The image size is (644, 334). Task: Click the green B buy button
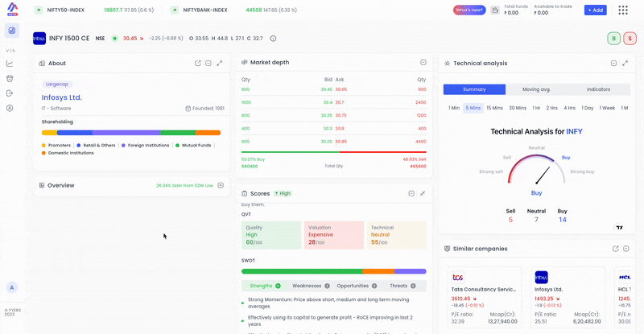coord(614,39)
